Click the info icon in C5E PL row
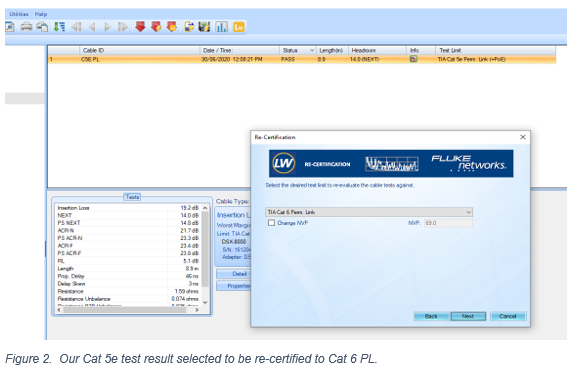 [x=414, y=59]
